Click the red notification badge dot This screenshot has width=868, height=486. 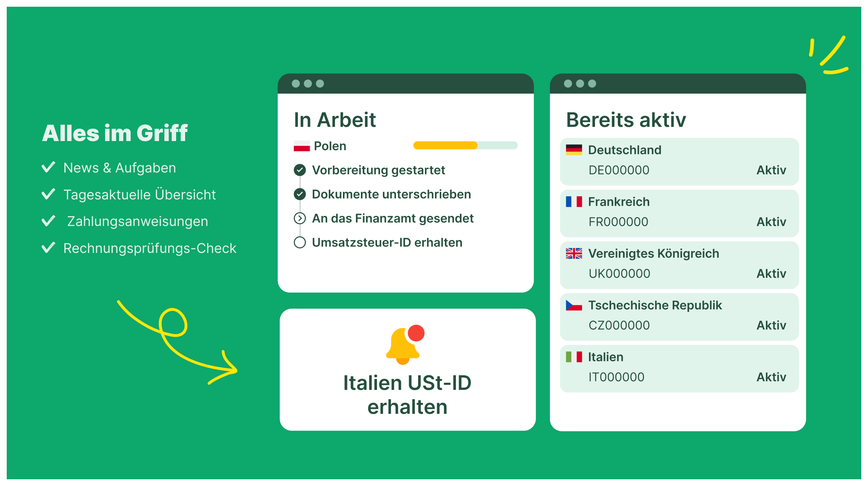click(416, 333)
